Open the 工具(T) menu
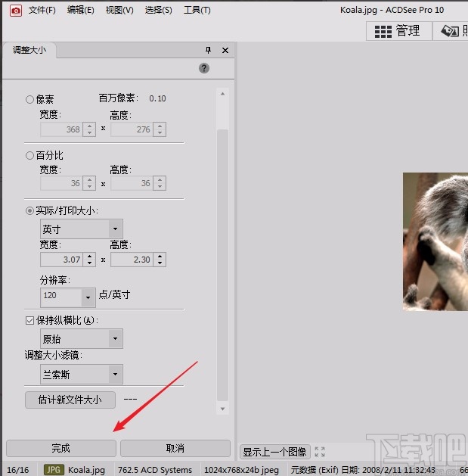 tap(197, 11)
